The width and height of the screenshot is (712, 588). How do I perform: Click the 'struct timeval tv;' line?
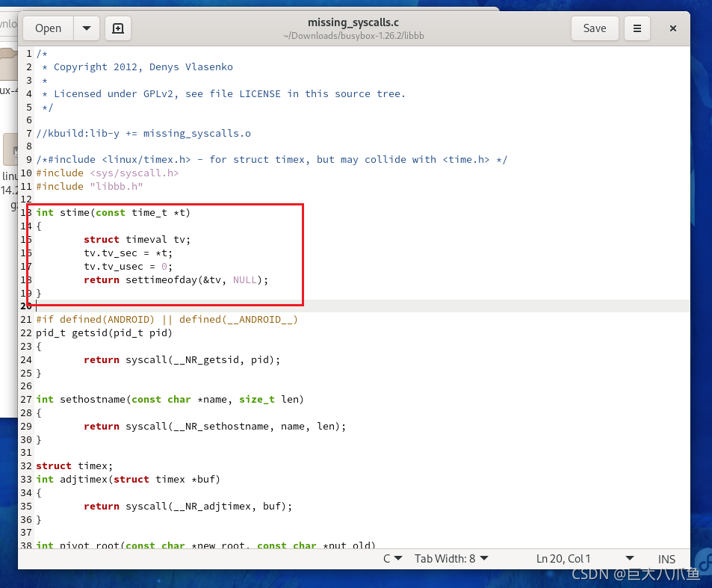coord(137,239)
